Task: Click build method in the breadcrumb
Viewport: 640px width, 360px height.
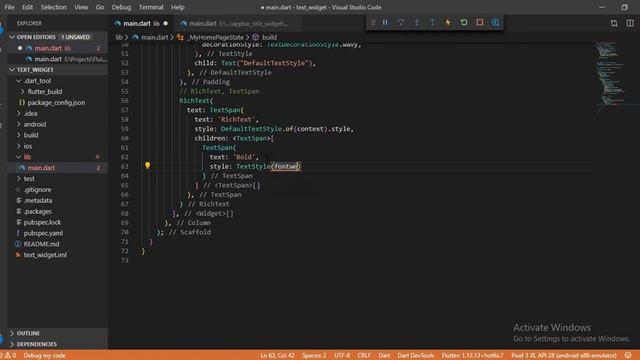Action: pos(269,37)
